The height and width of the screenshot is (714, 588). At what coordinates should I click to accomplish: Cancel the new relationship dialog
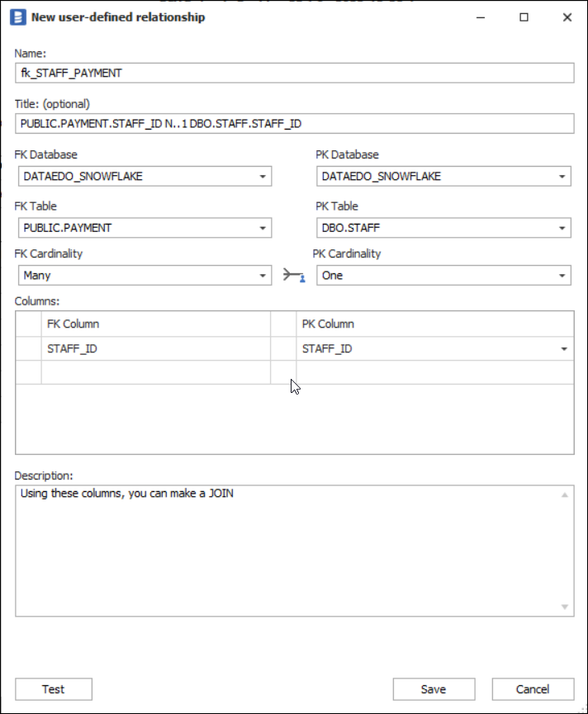(533, 689)
